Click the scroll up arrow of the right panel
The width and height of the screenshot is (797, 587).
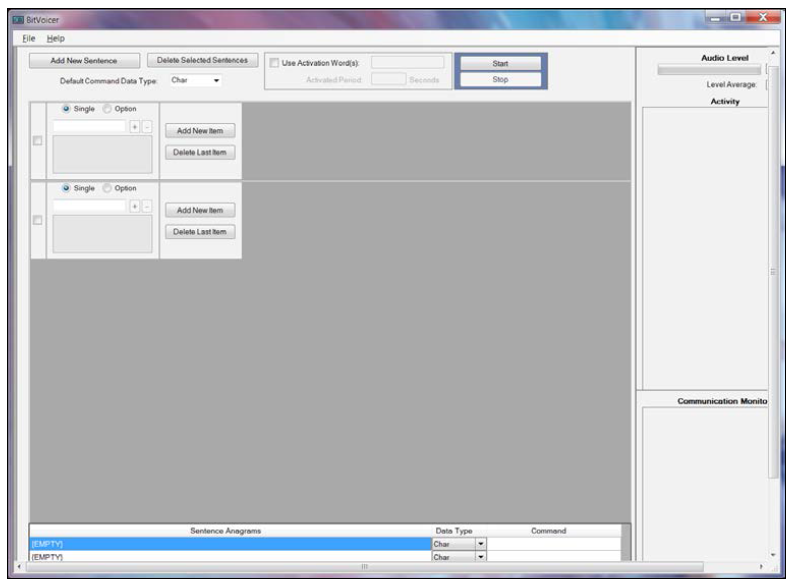(773, 53)
